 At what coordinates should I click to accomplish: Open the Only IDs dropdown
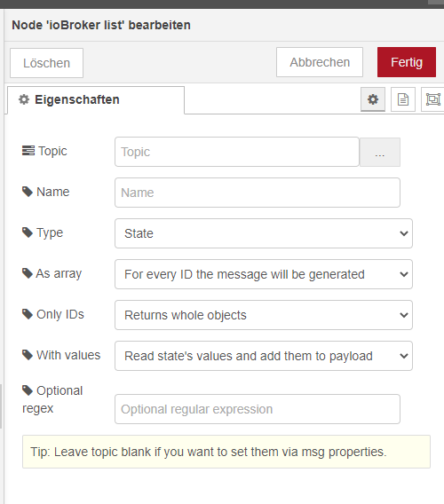pyautogui.click(x=264, y=315)
